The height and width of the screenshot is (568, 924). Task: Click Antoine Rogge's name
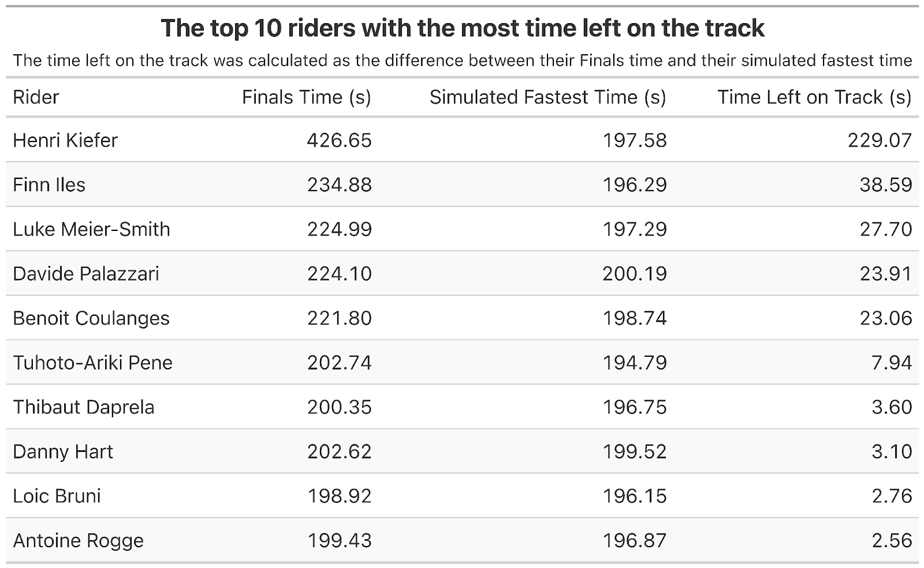click(78, 540)
